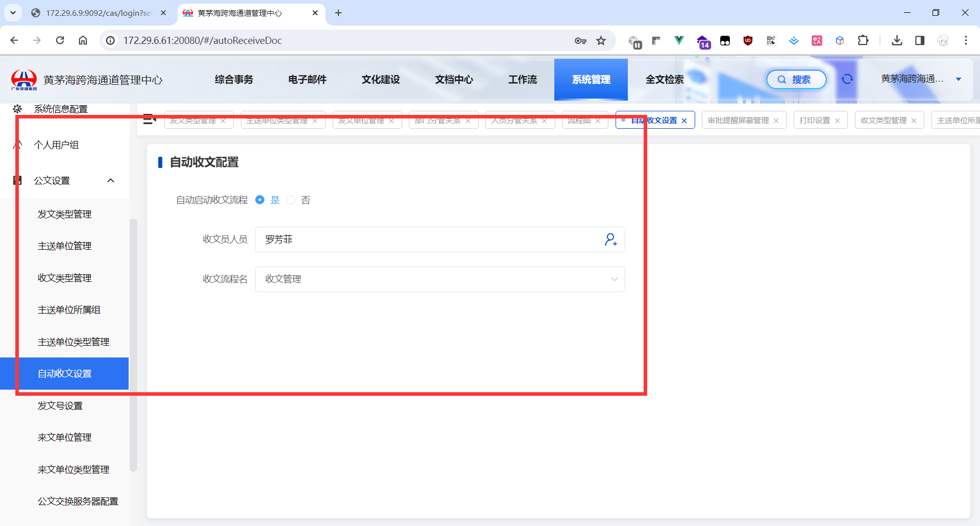
Task: Open the browser tab search chevron
Action: [x=13, y=13]
